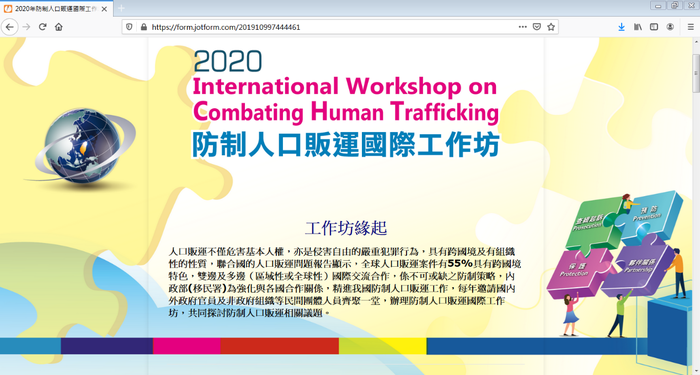Click the vertical scrollbar thumb
The image size is (700, 375).
tap(696, 73)
